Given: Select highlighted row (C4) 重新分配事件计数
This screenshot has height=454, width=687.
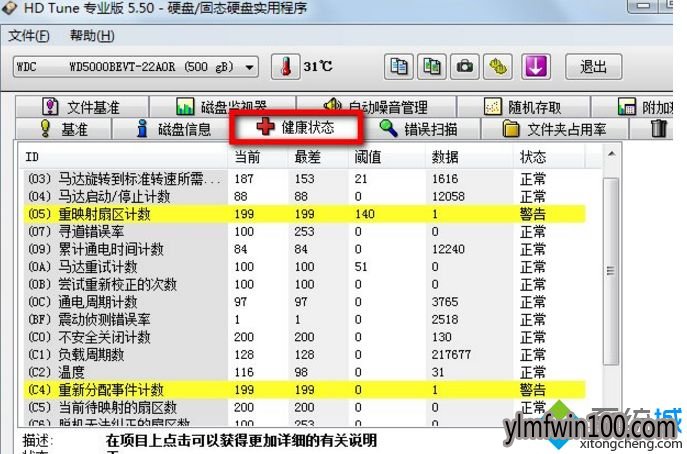Looking at the screenshot, I should (304, 390).
